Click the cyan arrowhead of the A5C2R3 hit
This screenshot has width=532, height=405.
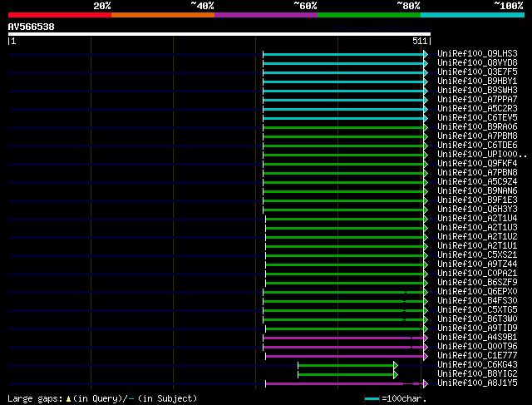coord(426,109)
